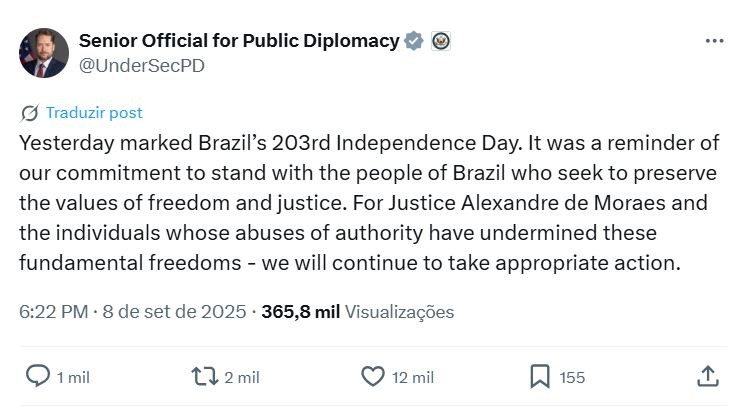Viewport: 744px width, 416px height.
Task: Click the verified checkmark badge
Action: click(x=414, y=41)
